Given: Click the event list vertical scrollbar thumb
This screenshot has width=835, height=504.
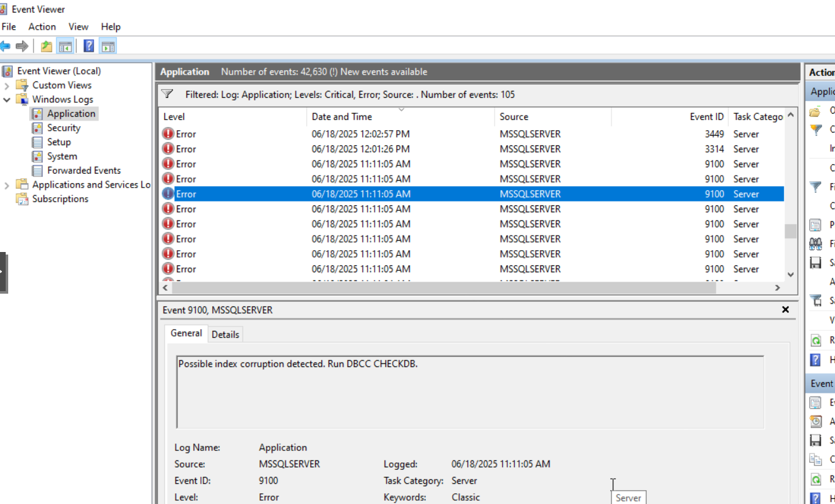Looking at the screenshot, I should click(791, 231).
